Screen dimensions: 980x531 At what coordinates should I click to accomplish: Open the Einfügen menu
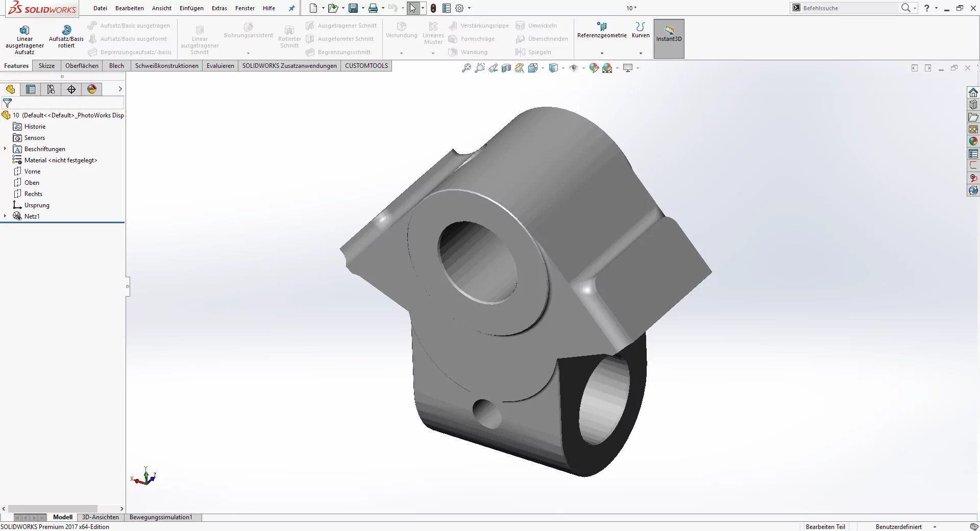(191, 8)
